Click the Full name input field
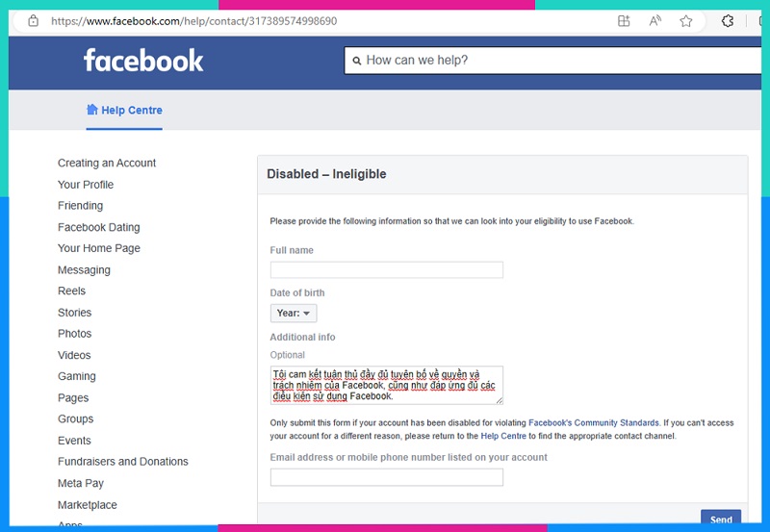Screen dimensions: 770x532 pos(387,270)
